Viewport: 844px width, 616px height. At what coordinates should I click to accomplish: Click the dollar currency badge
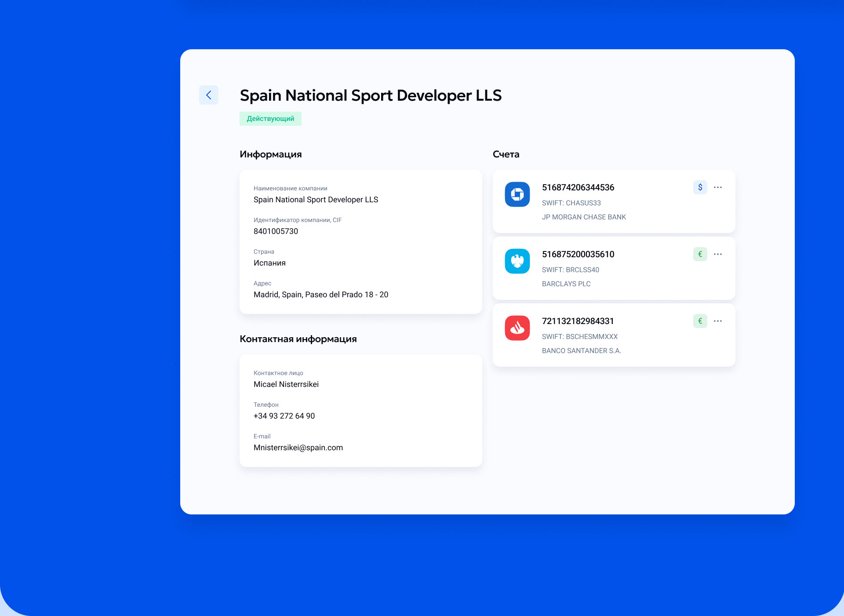[x=700, y=187]
